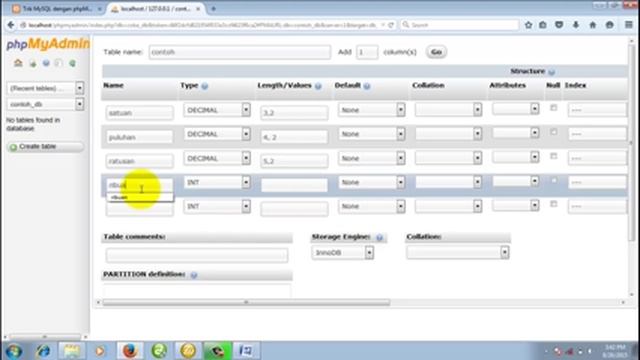Open the INT type dropdown for ribuan row

coord(217,182)
